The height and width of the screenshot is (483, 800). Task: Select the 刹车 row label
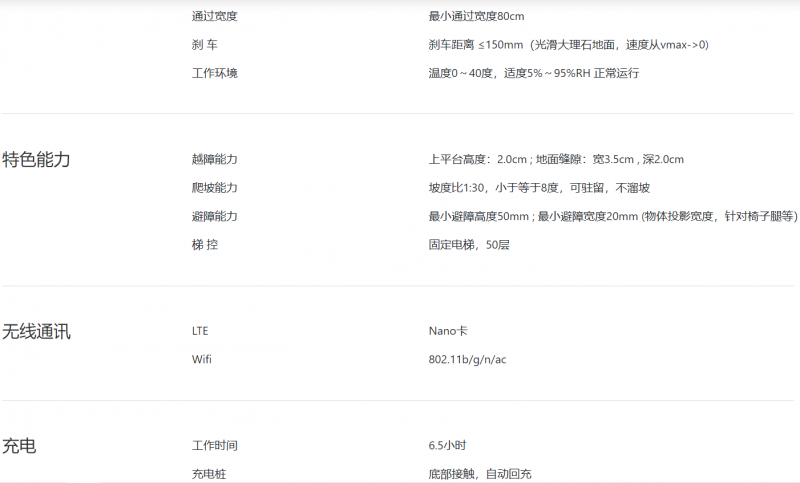205,45
